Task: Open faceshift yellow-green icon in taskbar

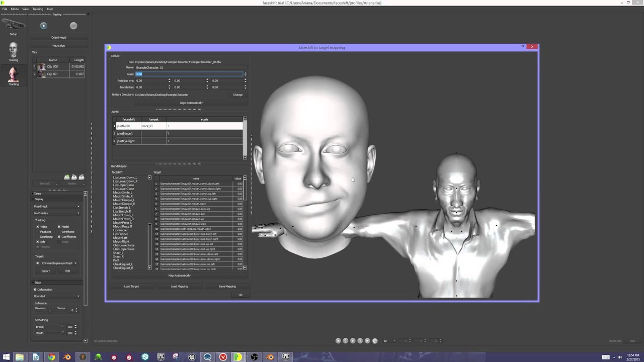Action: pos(238,357)
